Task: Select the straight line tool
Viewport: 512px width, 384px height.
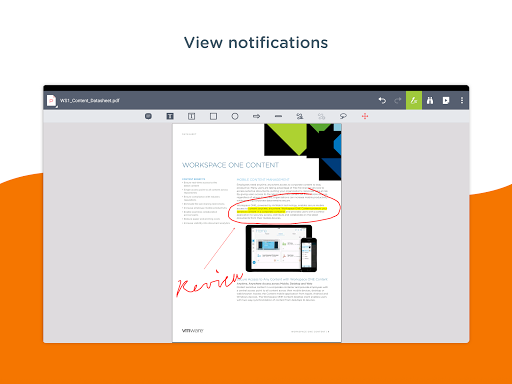Action: [x=278, y=116]
